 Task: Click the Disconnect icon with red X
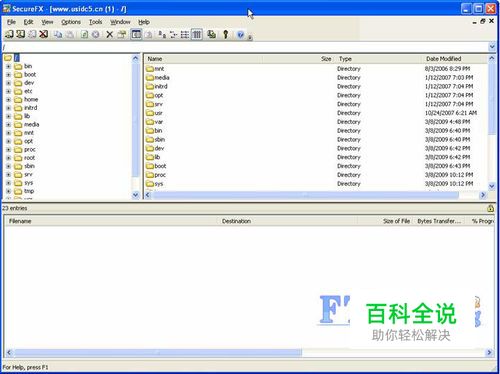click(x=44, y=34)
